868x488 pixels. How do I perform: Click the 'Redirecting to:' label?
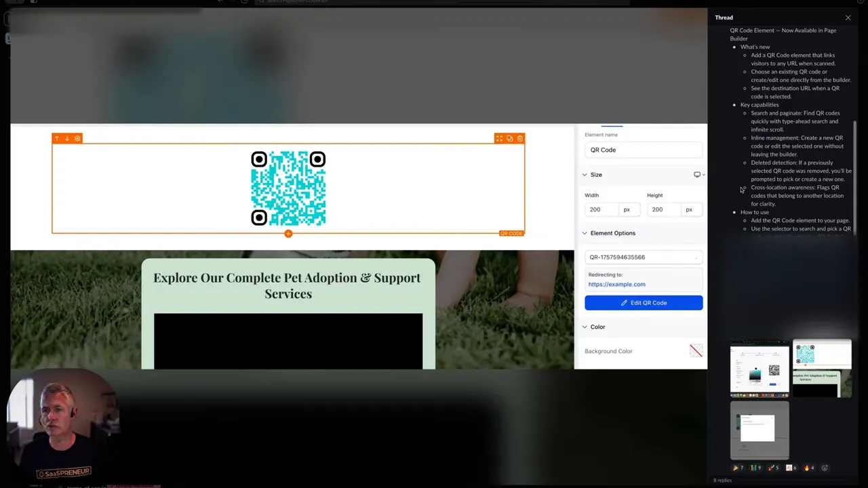click(x=605, y=274)
